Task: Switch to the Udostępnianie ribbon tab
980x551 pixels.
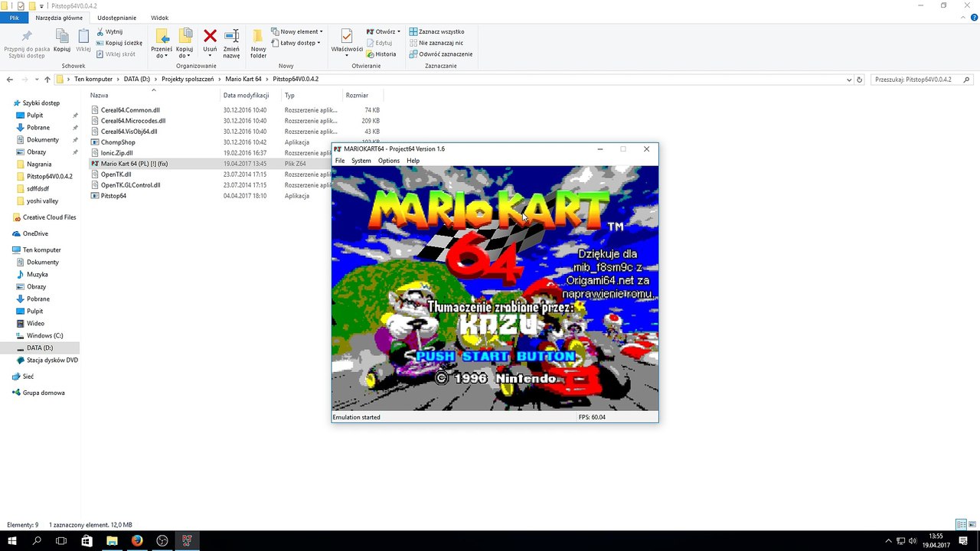Action: (117, 18)
